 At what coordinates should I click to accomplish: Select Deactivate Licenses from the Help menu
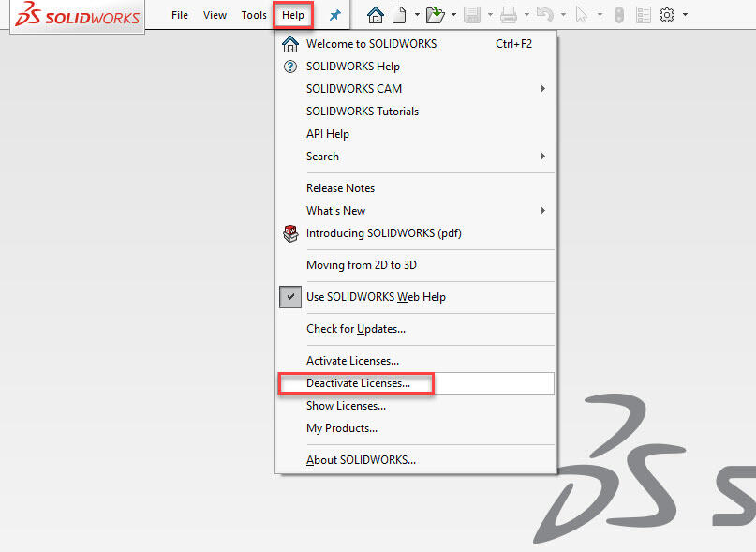pyautogui.click(x=358, y=383)
